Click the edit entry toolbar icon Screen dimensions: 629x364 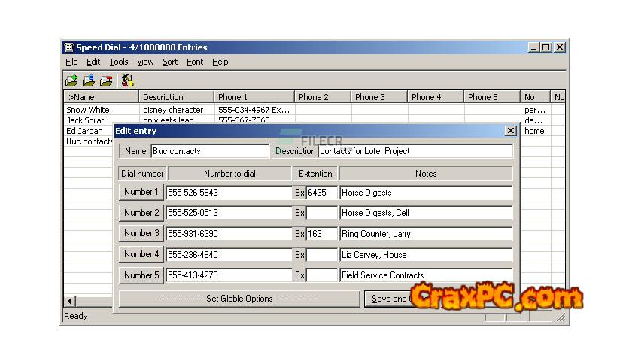point(89,80)
